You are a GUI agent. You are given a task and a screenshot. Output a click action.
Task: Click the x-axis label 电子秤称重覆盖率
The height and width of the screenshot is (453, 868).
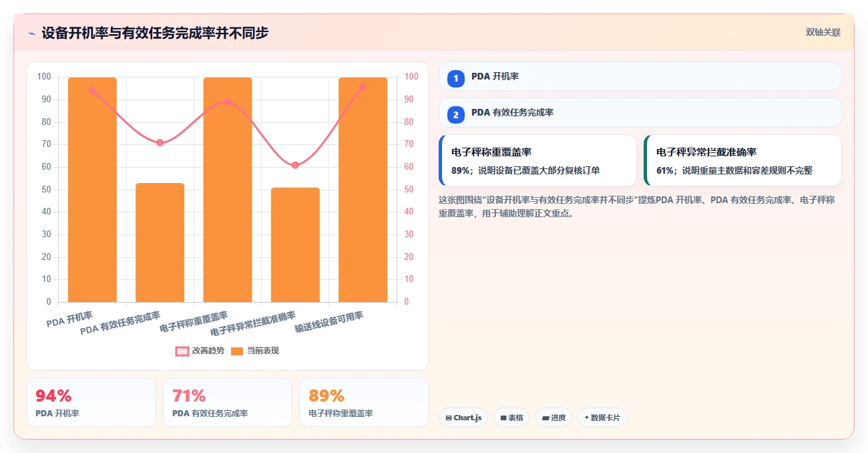[194, 322]
